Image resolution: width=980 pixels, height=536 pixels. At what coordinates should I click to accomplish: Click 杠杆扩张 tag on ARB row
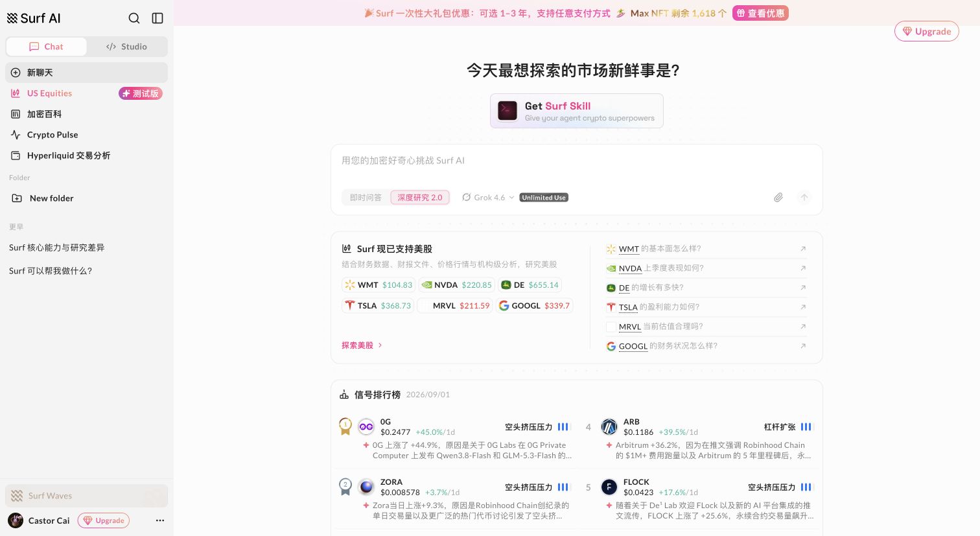[x=780, y=427]
